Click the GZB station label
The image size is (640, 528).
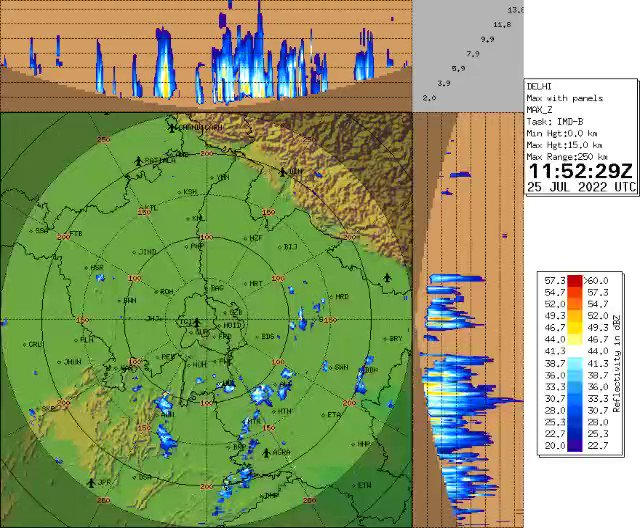236,313
